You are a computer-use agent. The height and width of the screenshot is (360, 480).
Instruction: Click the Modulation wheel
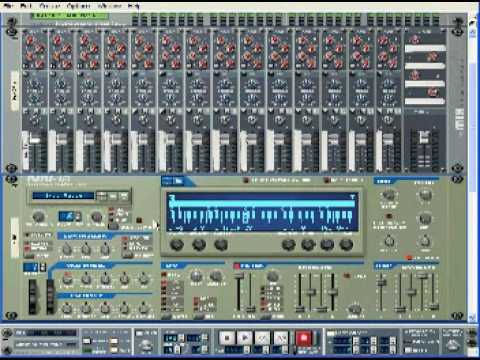(x=50, y=296)
